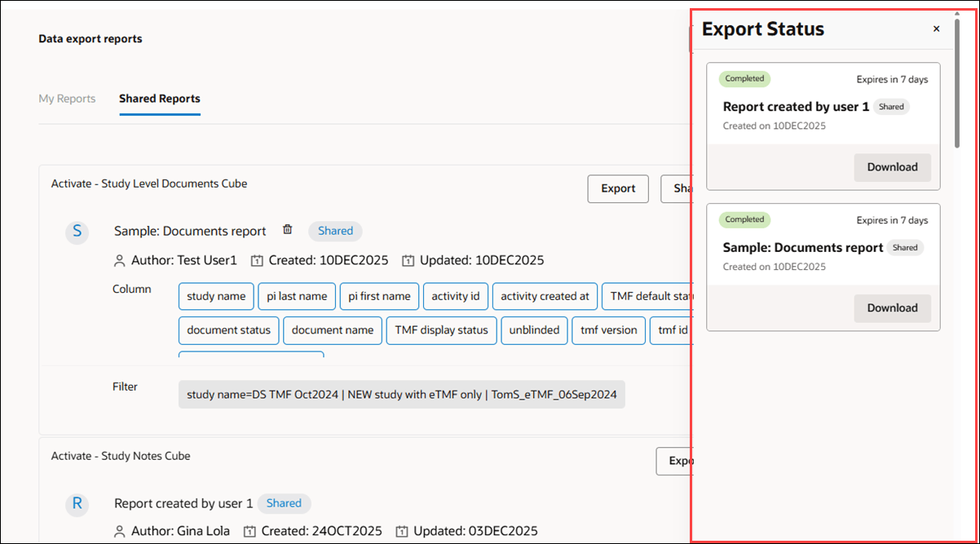Toggle the Shared badge on Sample: Documents report

coord(334,231)
